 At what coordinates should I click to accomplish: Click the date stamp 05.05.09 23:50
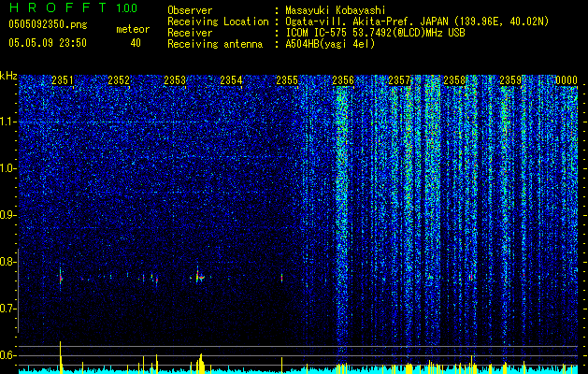[48, 43]
